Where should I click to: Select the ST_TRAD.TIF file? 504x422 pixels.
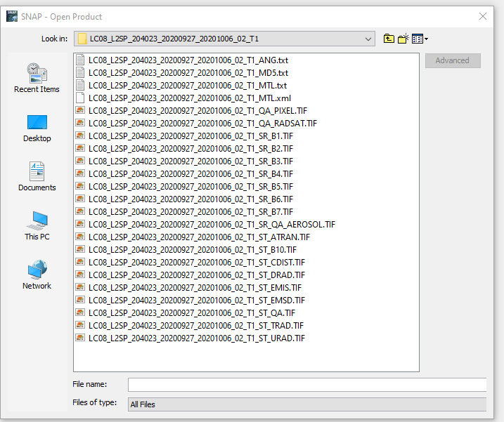(196, 325)
